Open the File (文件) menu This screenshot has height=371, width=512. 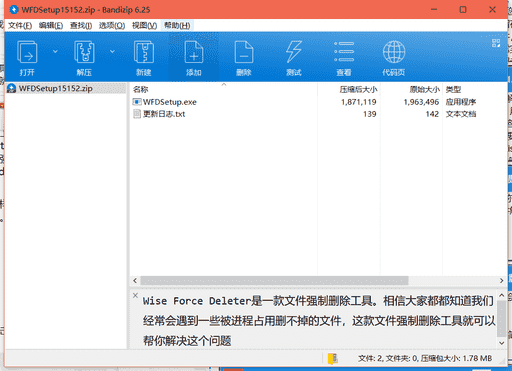click(x=20, y=26)
